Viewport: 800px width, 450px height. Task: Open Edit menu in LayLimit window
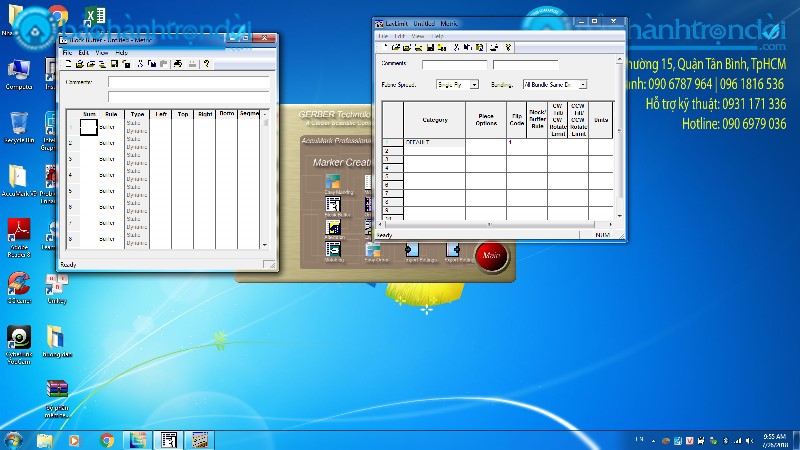(399, 36)
